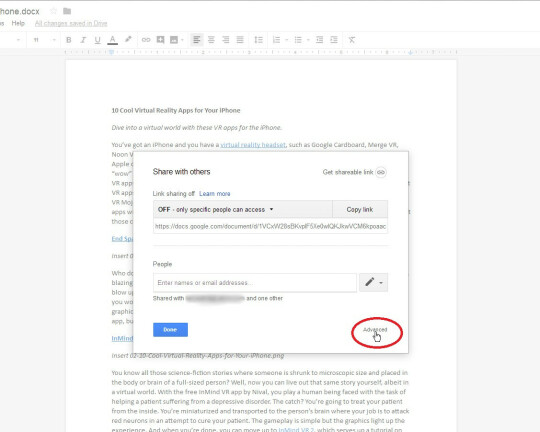Image resolution: width=540 pixels, height=432 pixels.
Task: Clear text formatting
Action: [352, 40]
